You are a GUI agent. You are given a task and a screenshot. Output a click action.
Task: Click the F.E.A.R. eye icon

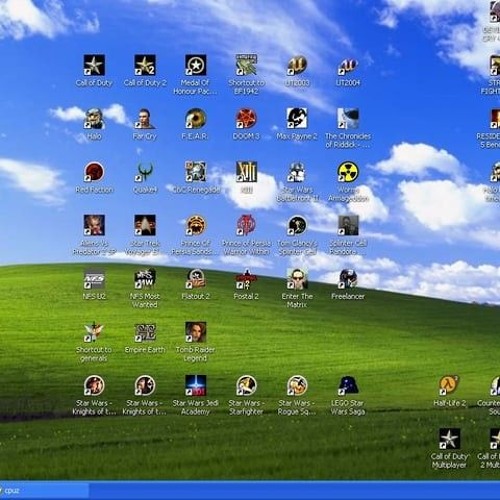(196, 118)
